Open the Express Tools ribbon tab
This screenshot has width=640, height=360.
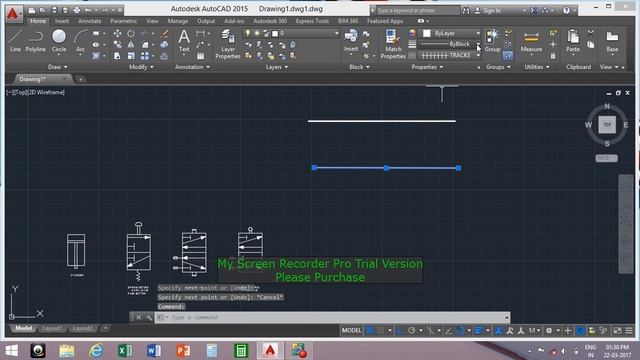point(312,21)
